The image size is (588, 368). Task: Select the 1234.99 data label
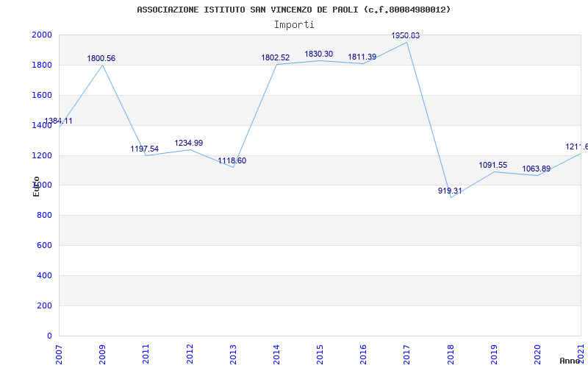point(189,143)
